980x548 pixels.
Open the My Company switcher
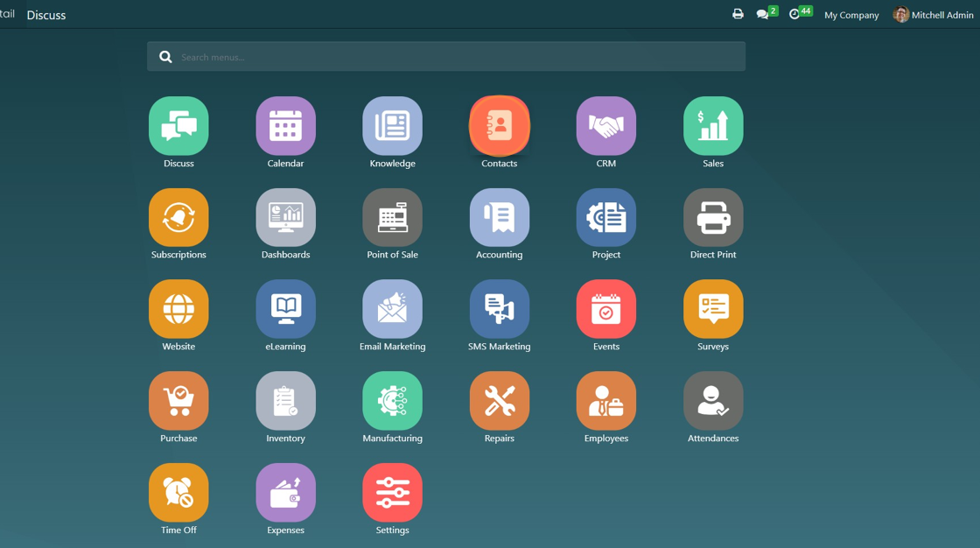851,15
